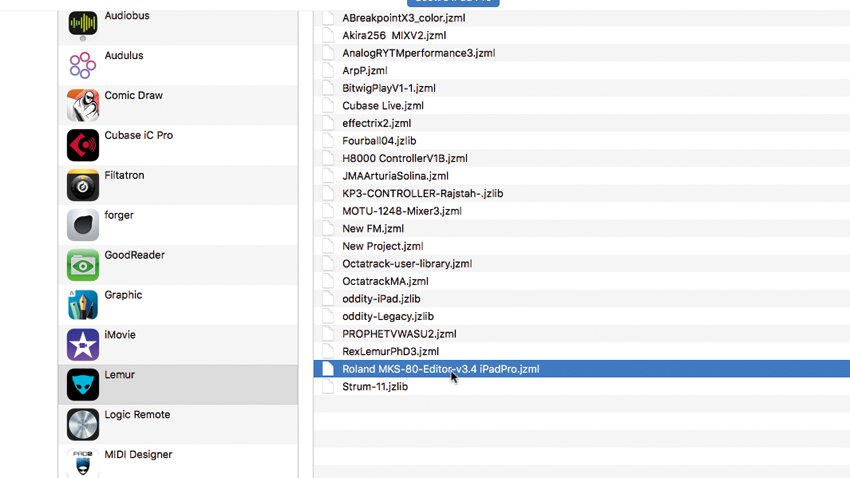This screenshot has width=850, height=478.
Task: Click file icon beside Roland MKS-80-Editor
Action: [327, 369]
